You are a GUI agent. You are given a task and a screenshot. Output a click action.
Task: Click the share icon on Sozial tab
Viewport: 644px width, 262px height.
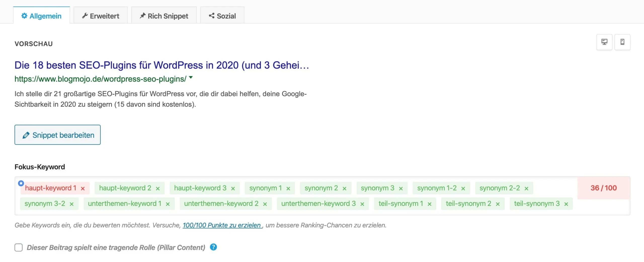212,16
